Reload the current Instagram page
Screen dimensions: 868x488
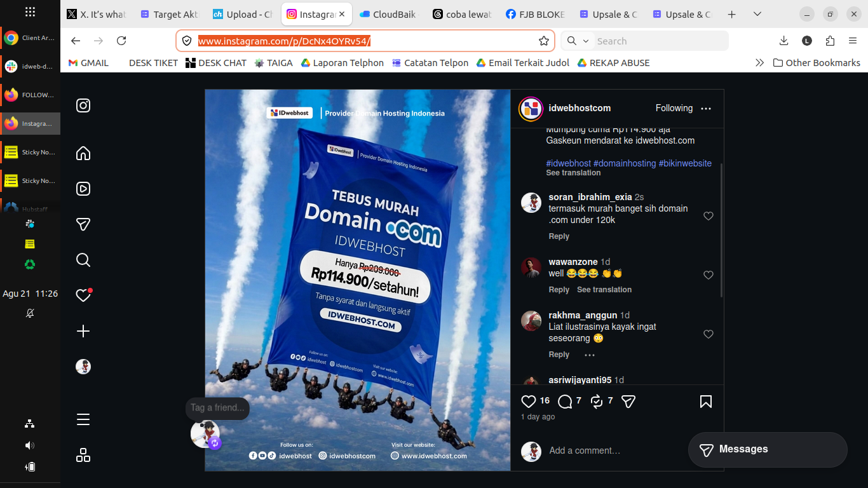point(121,41)
